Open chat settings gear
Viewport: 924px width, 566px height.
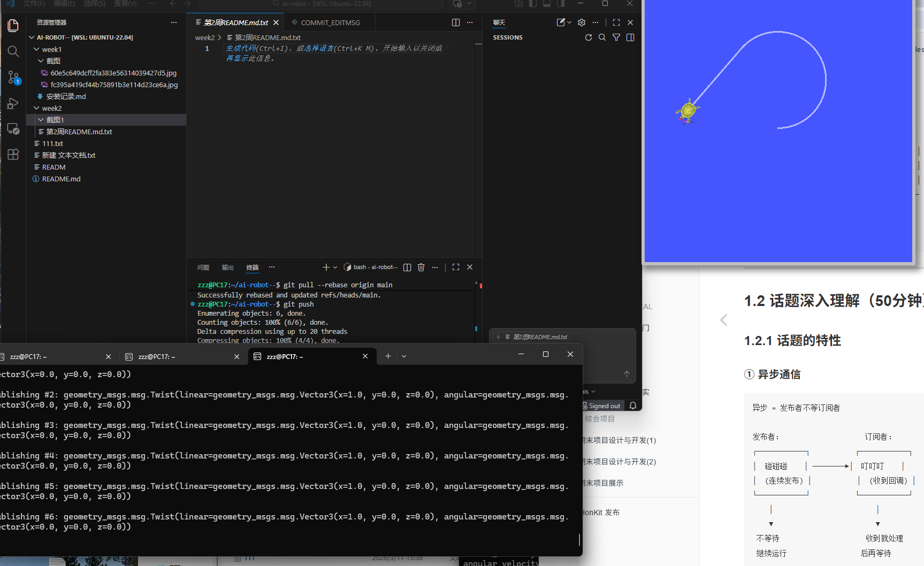click(x=582, y=22)
